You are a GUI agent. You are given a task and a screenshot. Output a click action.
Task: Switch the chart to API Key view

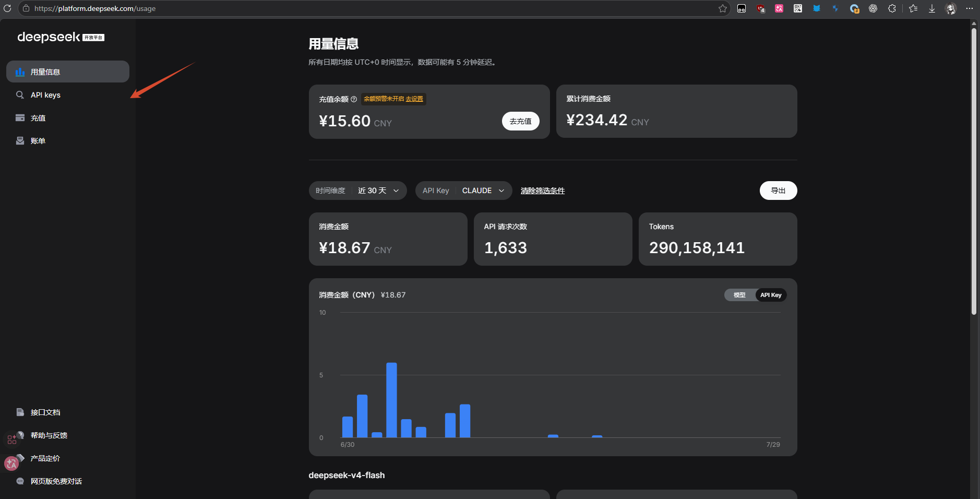point(771,295)
